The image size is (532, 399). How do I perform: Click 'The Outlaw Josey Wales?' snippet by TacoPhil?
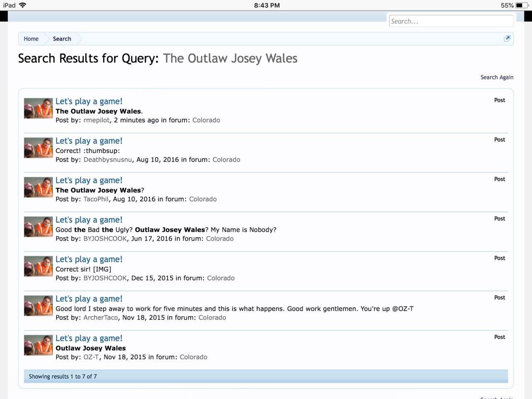100,190
